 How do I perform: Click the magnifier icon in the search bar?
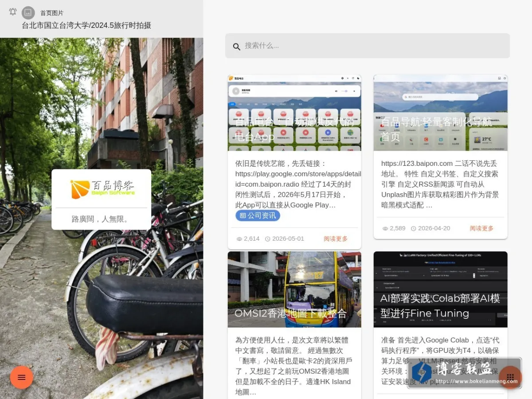pos(237,47)
